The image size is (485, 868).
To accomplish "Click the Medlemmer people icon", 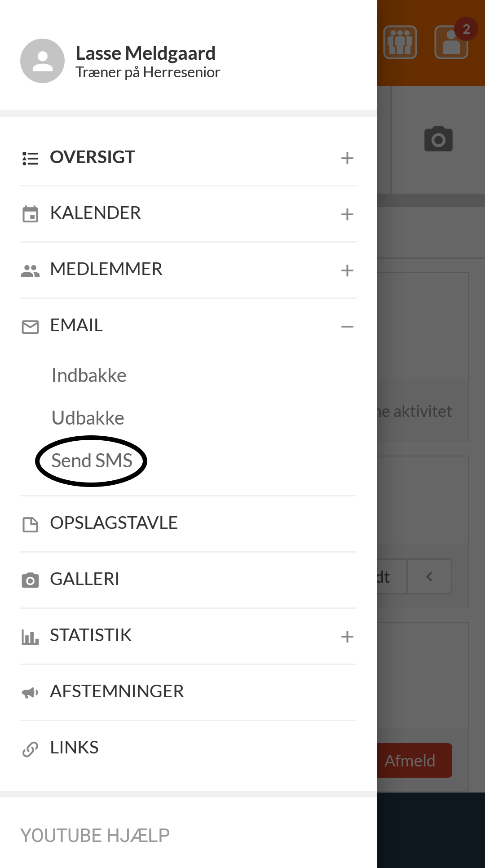I will 30,270.
